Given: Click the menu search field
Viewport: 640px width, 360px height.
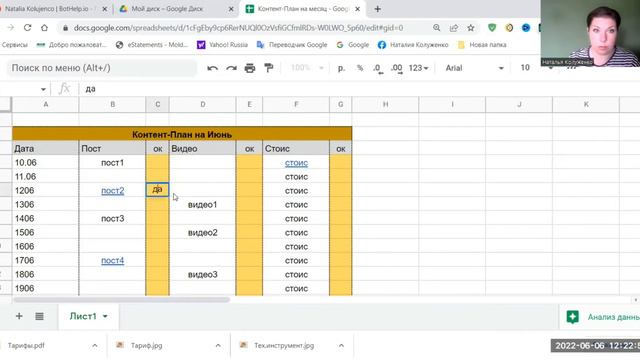Looking at the screenshot, I should [x=101, y=68].
